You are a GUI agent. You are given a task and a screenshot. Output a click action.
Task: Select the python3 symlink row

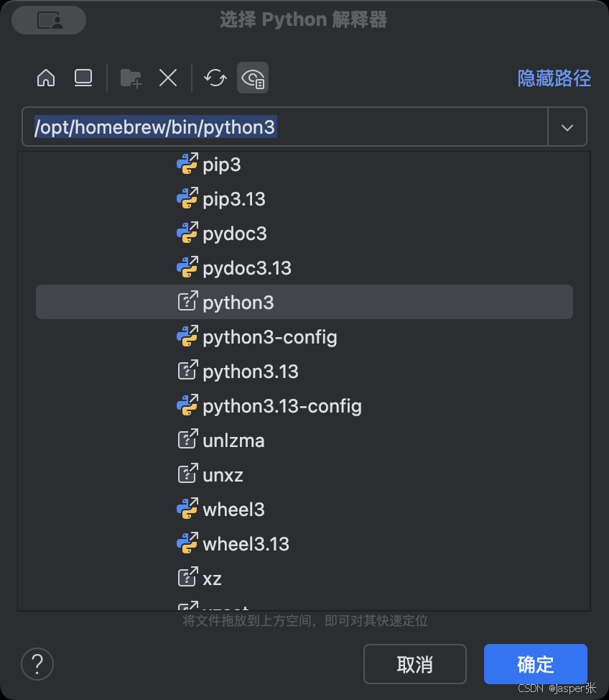pos(304,303)
